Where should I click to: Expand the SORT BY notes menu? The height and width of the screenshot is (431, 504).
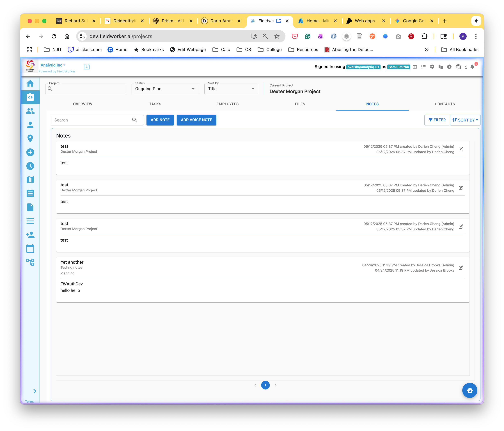[x=465, y=120]
